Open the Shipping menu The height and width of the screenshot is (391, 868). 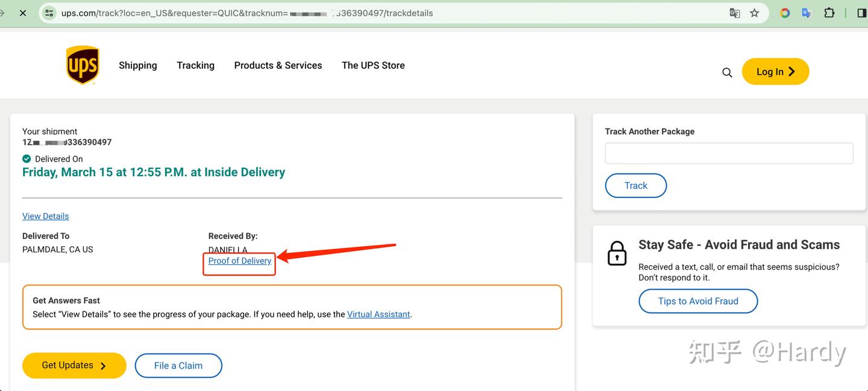137,65
